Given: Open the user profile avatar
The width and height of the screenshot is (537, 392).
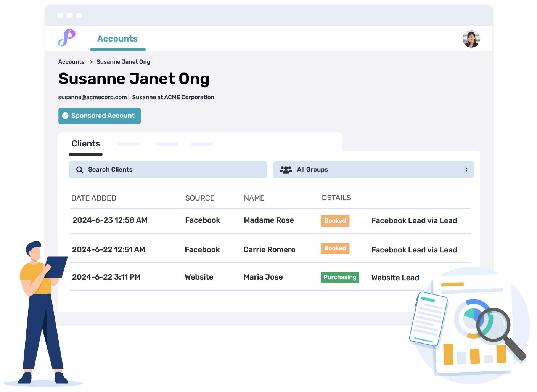Looking at the screenshot, I should (471, 39).
